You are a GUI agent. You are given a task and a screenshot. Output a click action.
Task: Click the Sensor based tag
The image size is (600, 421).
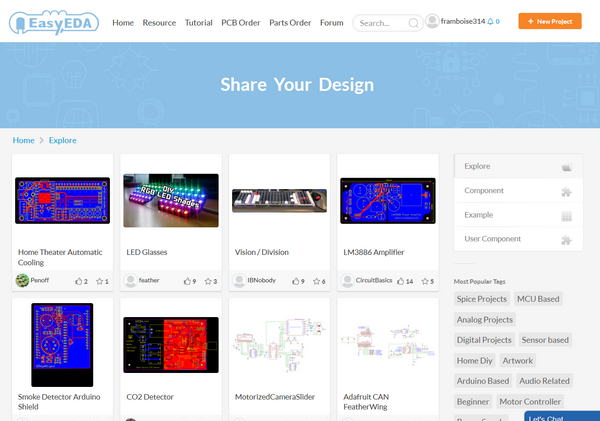pyautogui.click(x=545, y=340)
